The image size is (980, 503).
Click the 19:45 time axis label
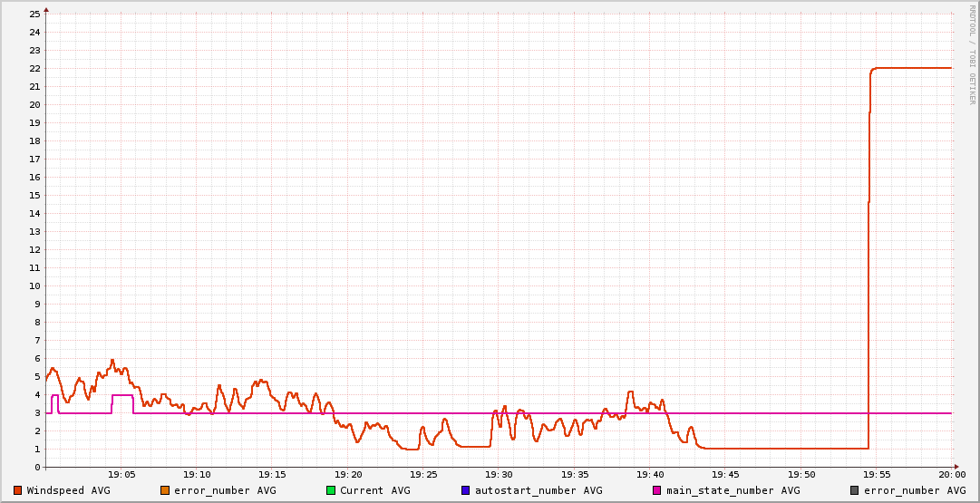[725, 474]
